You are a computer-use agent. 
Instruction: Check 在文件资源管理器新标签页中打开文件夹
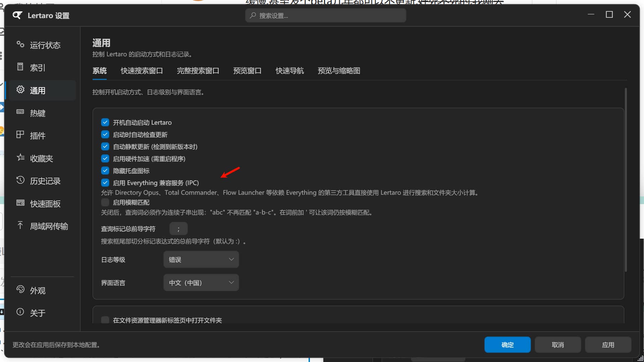(105, 320)
